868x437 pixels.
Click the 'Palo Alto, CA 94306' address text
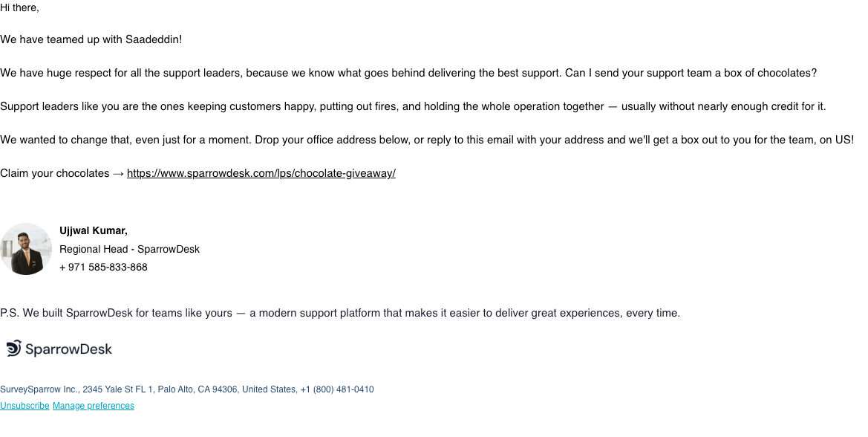click(197, 389)
